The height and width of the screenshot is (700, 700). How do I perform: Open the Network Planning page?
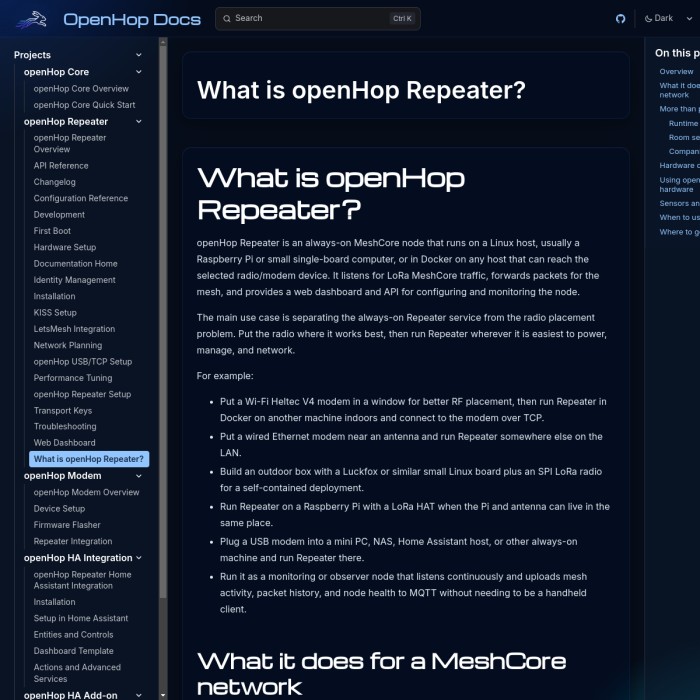tap(68, 346)
